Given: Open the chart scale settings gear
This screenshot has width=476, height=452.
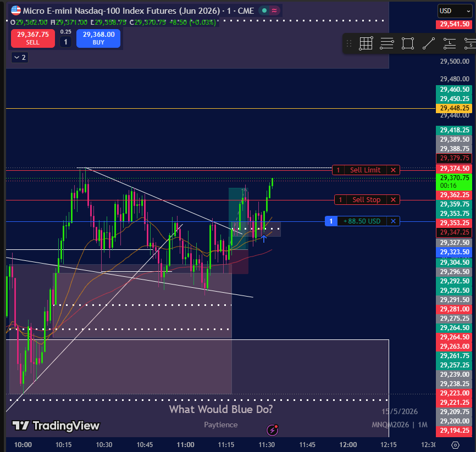Looking at the screenshot, I should pos(455,445).
